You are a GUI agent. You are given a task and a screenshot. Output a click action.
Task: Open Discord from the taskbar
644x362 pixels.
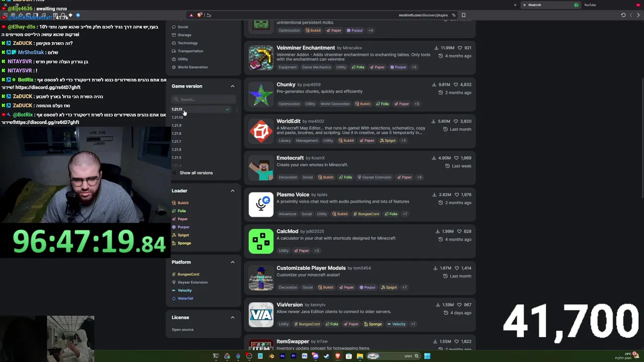click(315, 356)
